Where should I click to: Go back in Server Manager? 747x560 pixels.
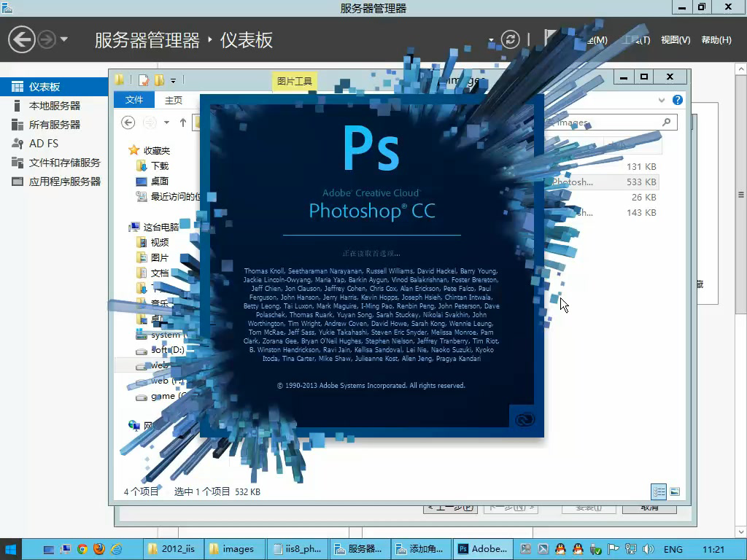[21, 39]
